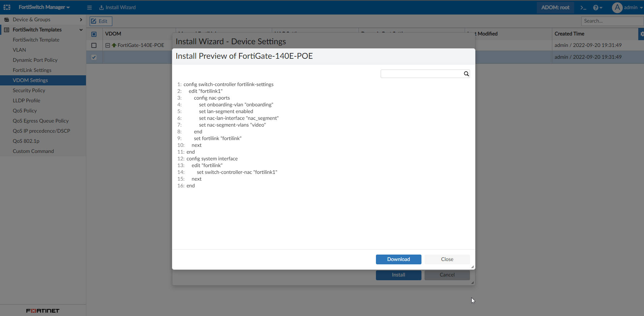The height and width of the screenshot is (316, 644).
Task: Click preview line 'set fortilink "fortilink"'
Action: [217, 138]
